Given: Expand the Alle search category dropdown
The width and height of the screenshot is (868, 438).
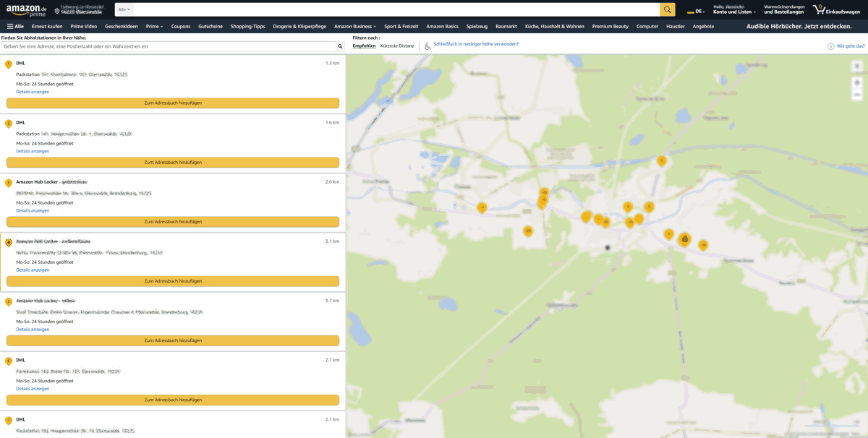Looking at the screenshot, I should (x=124, y=9).
